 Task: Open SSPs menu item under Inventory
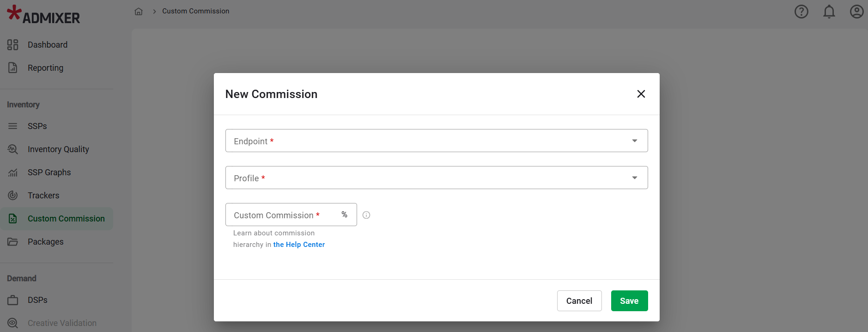click(x=37, y=126)
